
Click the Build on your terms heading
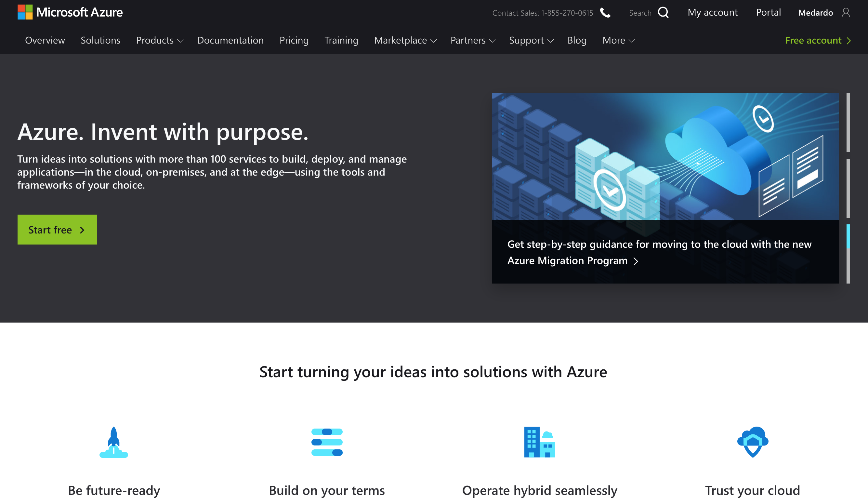click(x=326, y=490)
